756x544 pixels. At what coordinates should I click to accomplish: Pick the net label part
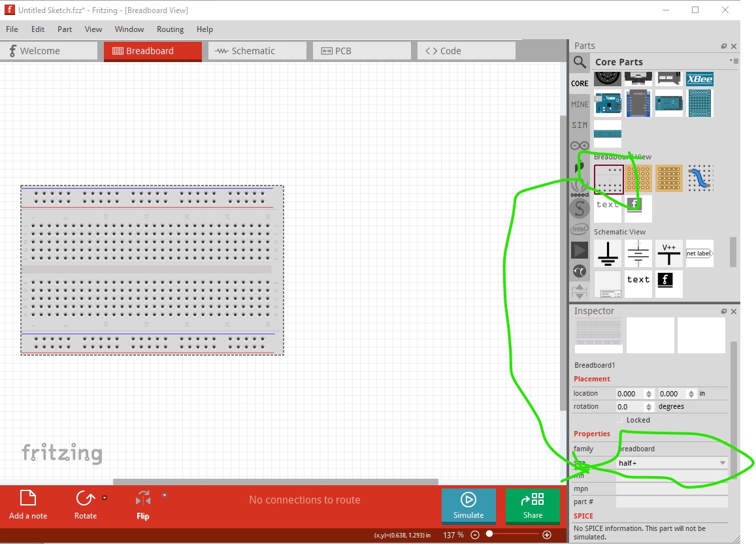coord(700,253)
